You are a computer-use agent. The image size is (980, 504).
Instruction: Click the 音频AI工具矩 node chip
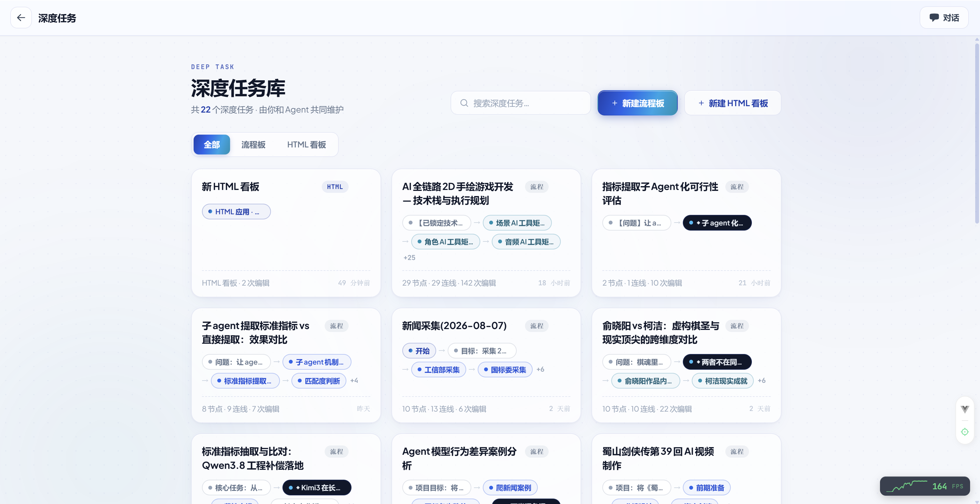526,242
